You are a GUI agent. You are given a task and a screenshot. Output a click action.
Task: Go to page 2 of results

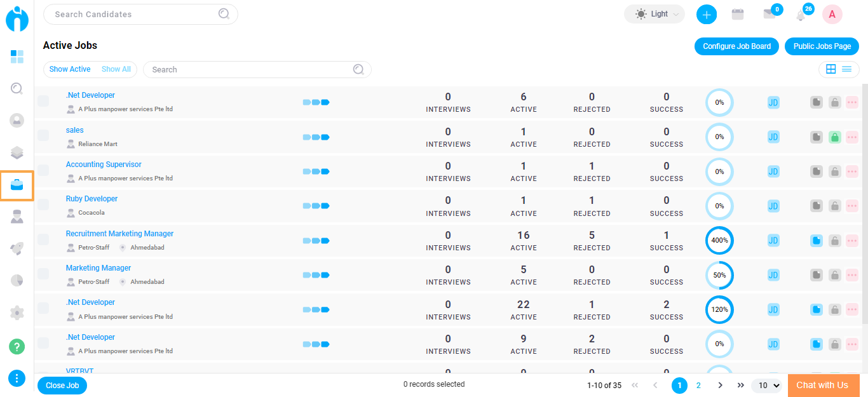(x=698, y=386)
